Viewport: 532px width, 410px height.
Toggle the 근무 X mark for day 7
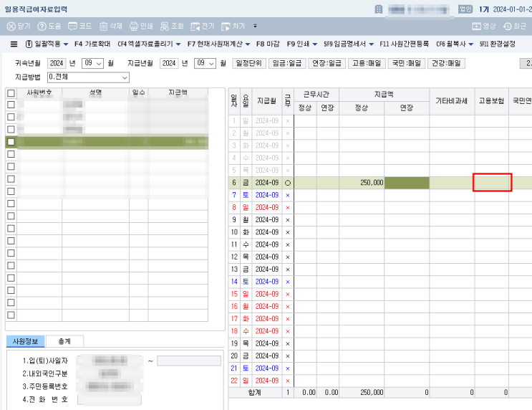click(288, 195)
